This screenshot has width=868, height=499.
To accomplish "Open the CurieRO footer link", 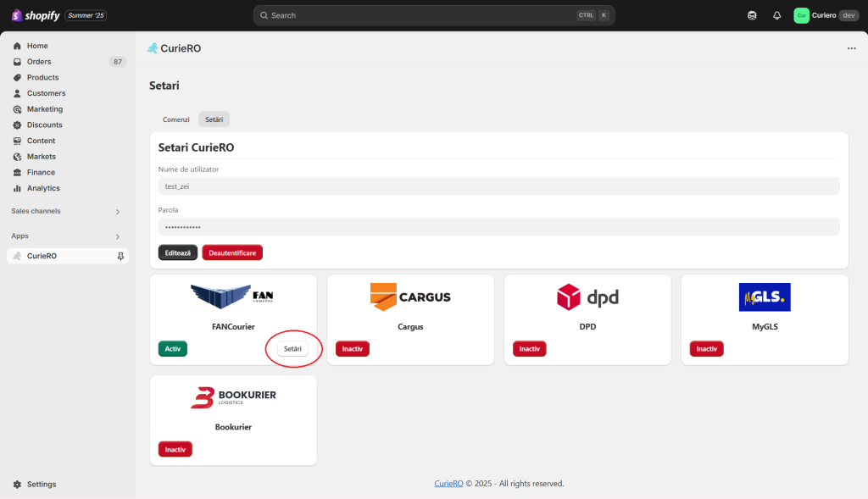I will click(448, 484).
